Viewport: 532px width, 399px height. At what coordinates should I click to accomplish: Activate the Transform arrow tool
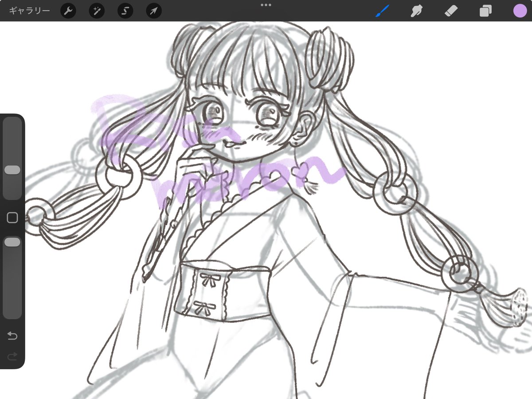point(154,11)
